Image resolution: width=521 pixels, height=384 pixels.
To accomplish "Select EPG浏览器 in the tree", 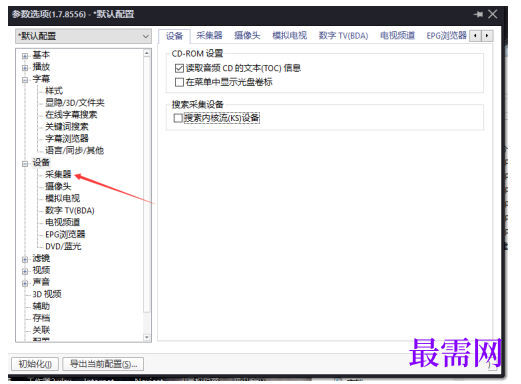I will click(65, 234).
